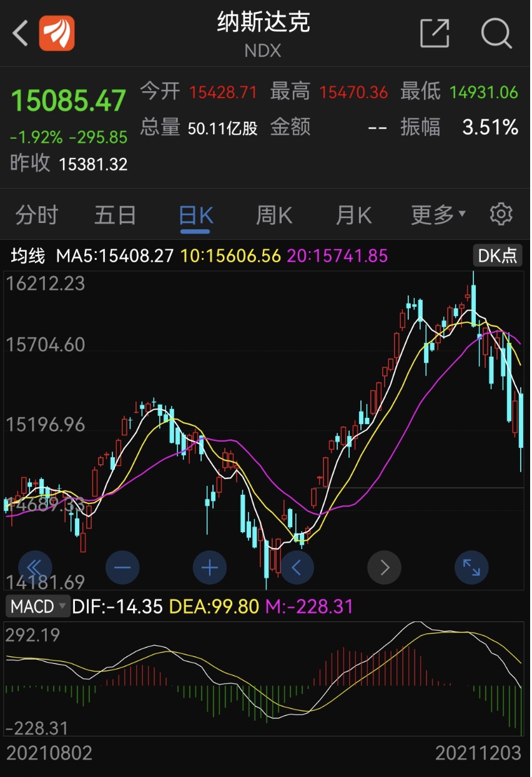Tap the share/export icon top right
This screenshot has height=777, width=532.
point(436,34)
